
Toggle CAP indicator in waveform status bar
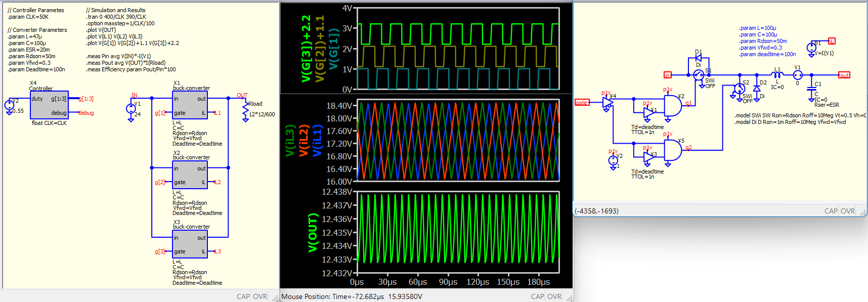[x=538, y=296]
